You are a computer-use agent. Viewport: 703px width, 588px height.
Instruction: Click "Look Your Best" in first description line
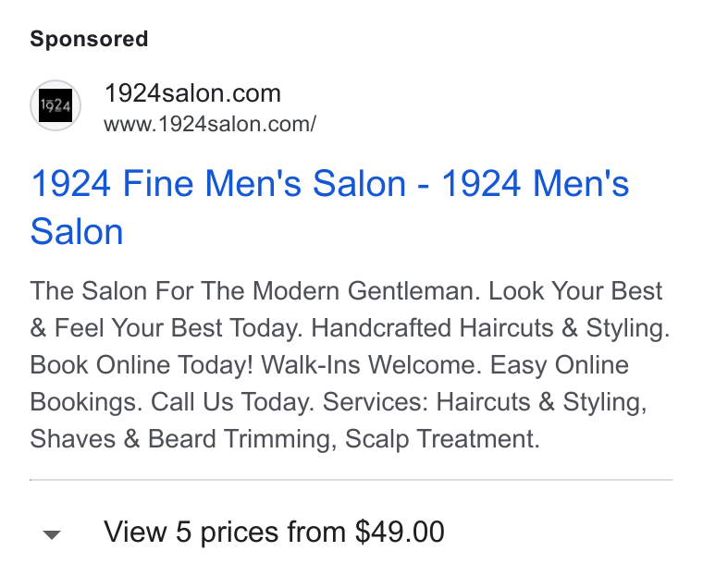point(575,290)
